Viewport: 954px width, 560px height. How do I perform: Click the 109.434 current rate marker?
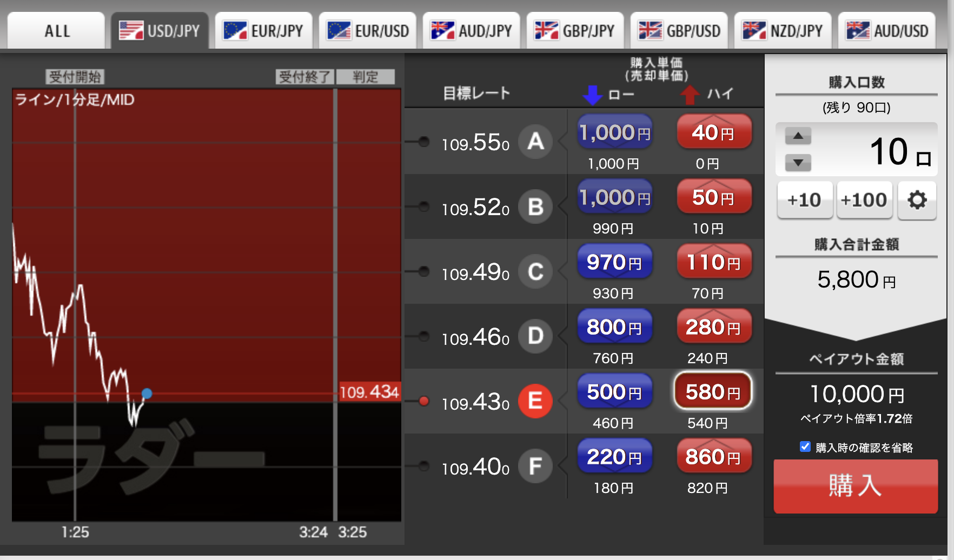click(x=369, y=392)
